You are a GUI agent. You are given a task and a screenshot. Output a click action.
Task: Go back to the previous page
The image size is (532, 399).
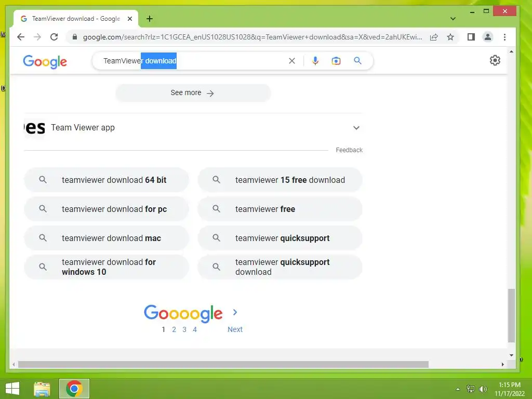coord(21,37)
